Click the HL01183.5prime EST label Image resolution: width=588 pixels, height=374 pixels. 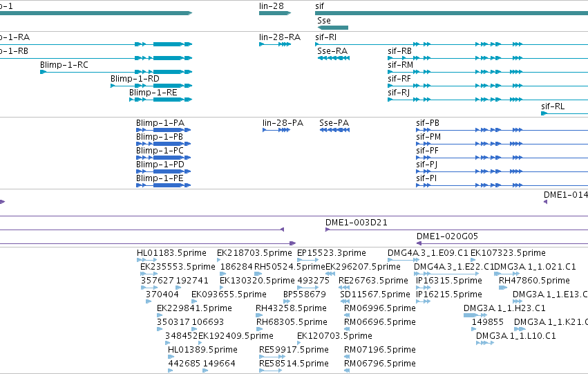tap(171, 253)
